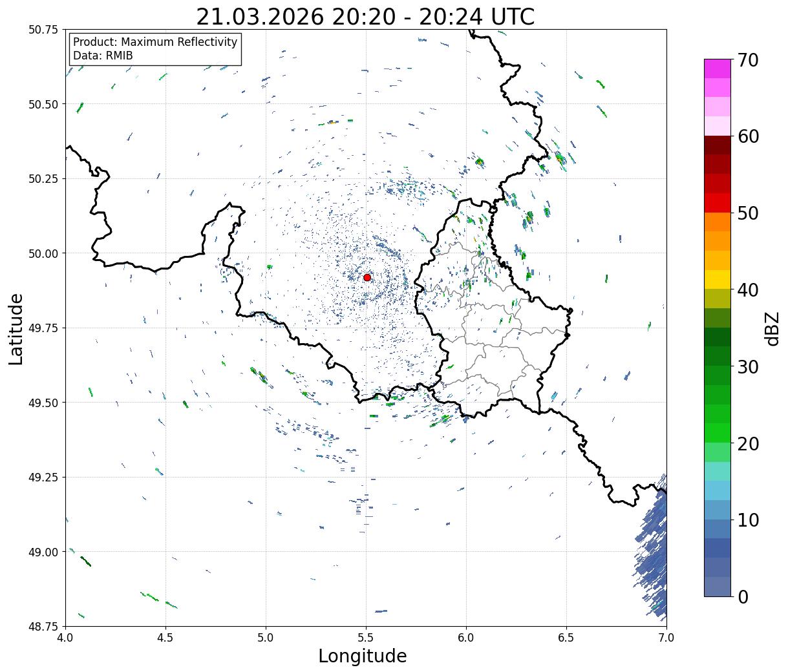Click longitude tick label 7.0

pyautogui.click(x=666, y=638)
